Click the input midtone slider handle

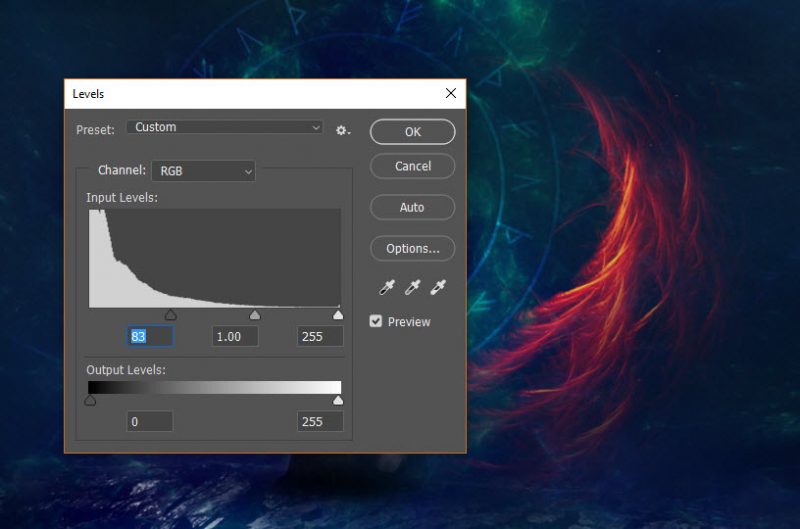pyautogui.click(x=255, y=315)
